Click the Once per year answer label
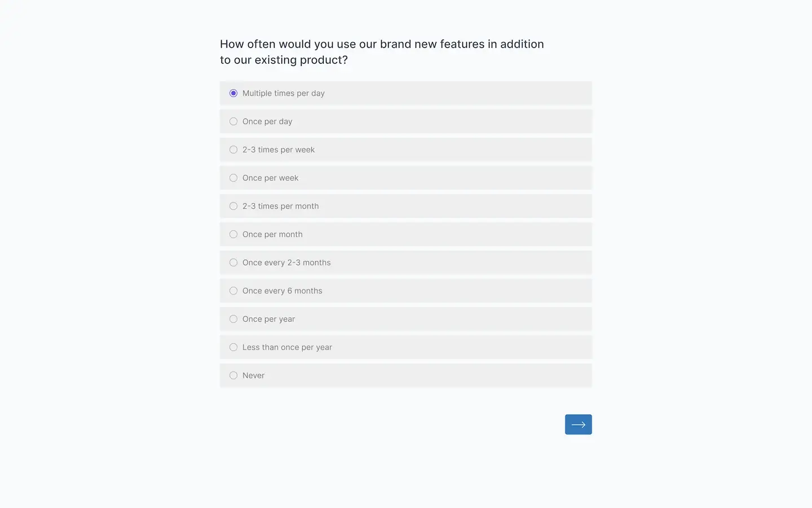 268,319
